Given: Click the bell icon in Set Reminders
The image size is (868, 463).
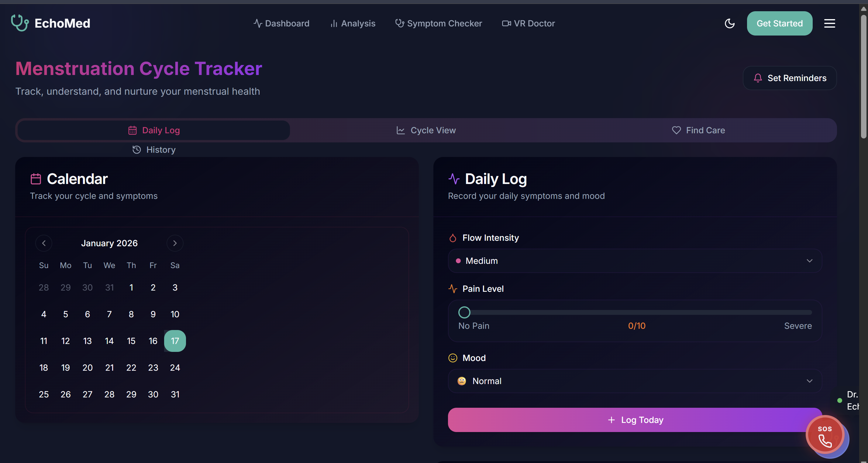Looking at the screenshot, I should (758, 78).
